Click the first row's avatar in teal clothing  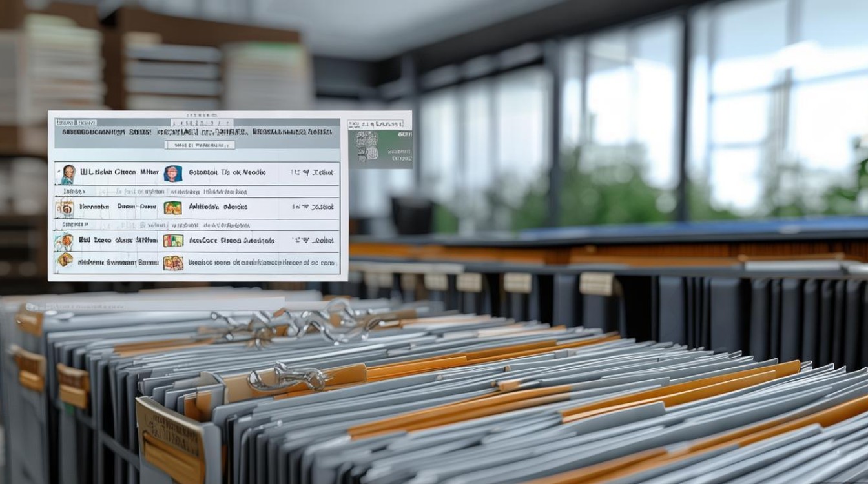(67, 174)
